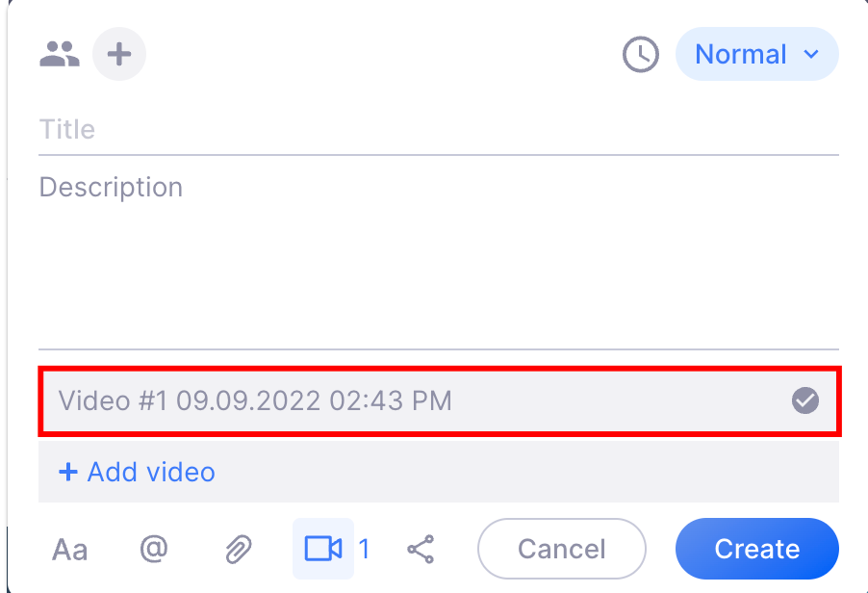Image resolution: width=868 pixels, height=593 pixels.
Task: Click the plus sign beside Add video
Action: [68, 473]
